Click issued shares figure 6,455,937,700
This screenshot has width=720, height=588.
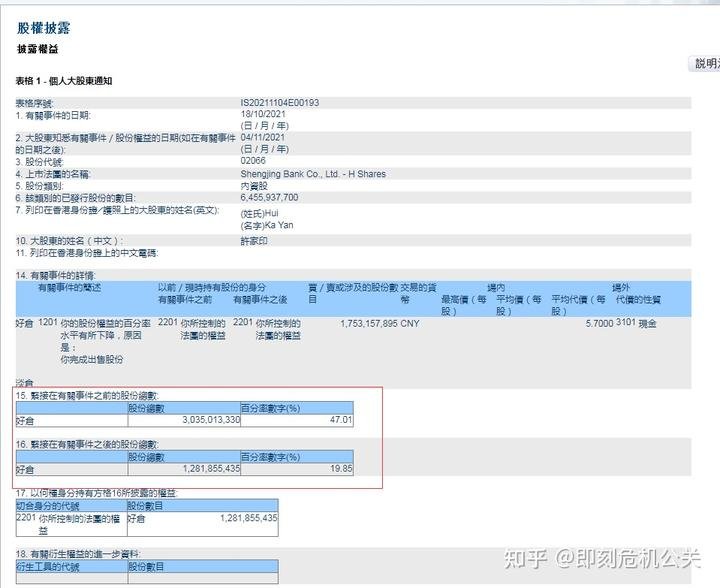(x=269, y=197)
